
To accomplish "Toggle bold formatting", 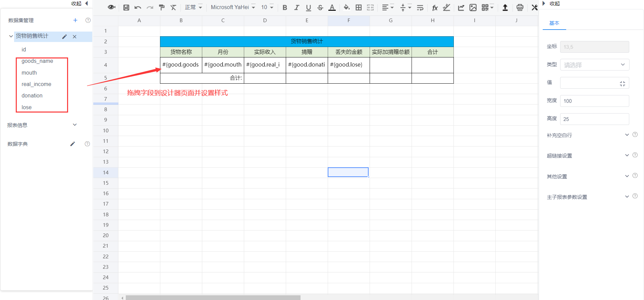I will click(x=285, y=7).
